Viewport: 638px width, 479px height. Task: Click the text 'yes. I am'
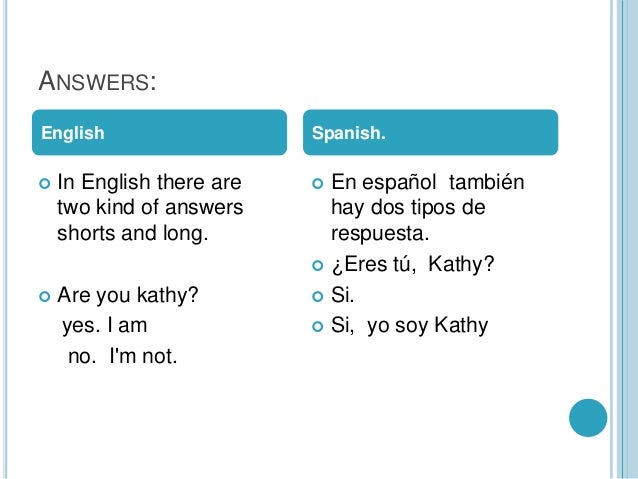pyautogui.click(x=105, y=326)
